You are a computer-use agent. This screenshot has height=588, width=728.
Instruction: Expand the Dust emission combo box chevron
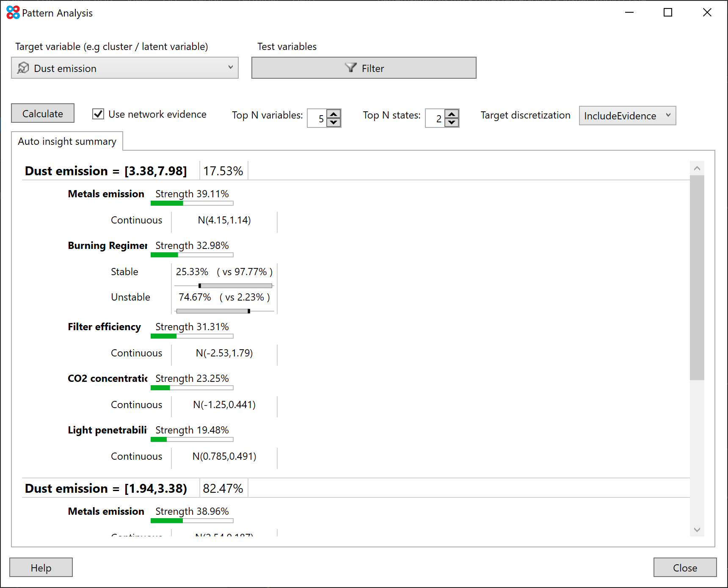tap(231, 68)
